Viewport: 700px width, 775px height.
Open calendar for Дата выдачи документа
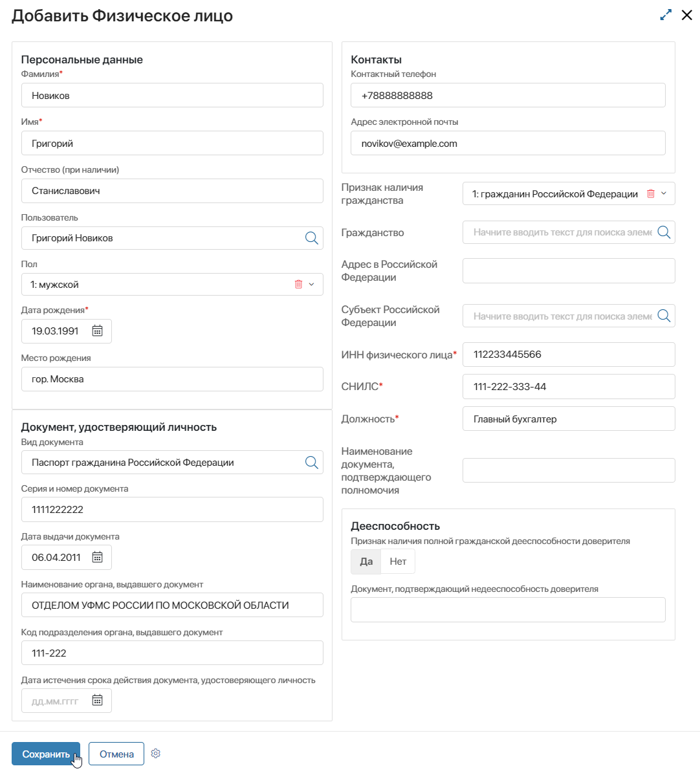98,558
